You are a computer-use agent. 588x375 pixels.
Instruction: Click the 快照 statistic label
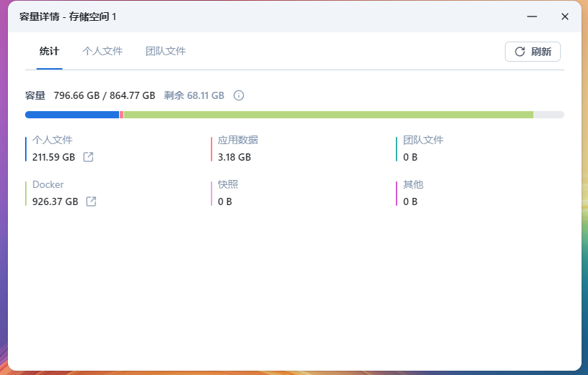point(228,185)
